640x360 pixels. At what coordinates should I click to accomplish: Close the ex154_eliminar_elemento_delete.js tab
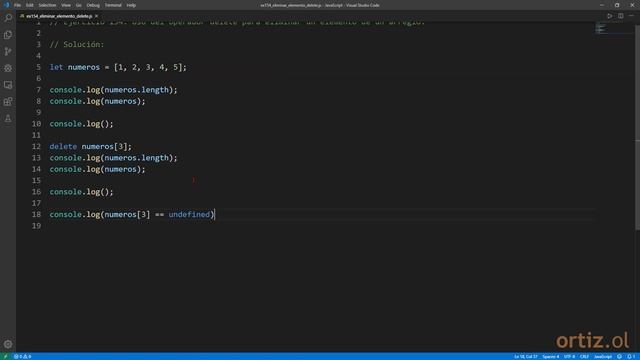pos(96,16)
